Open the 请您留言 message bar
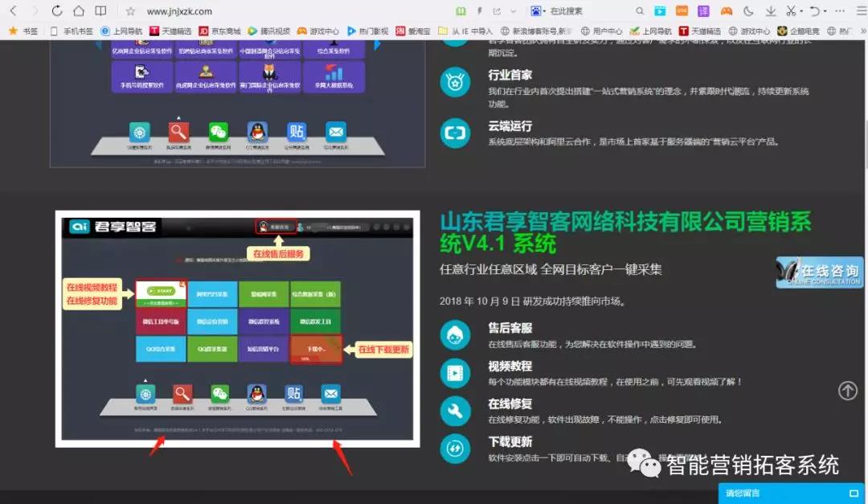The image size is (868, 504). [792, 493]
